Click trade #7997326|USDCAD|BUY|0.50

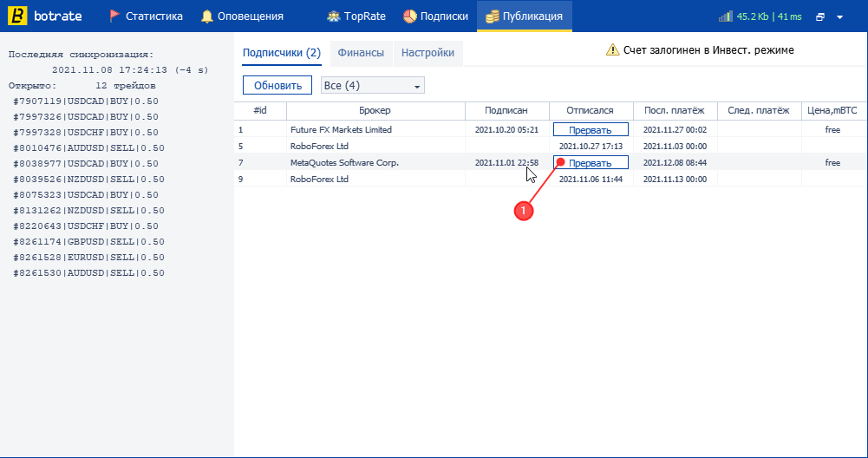86,117
